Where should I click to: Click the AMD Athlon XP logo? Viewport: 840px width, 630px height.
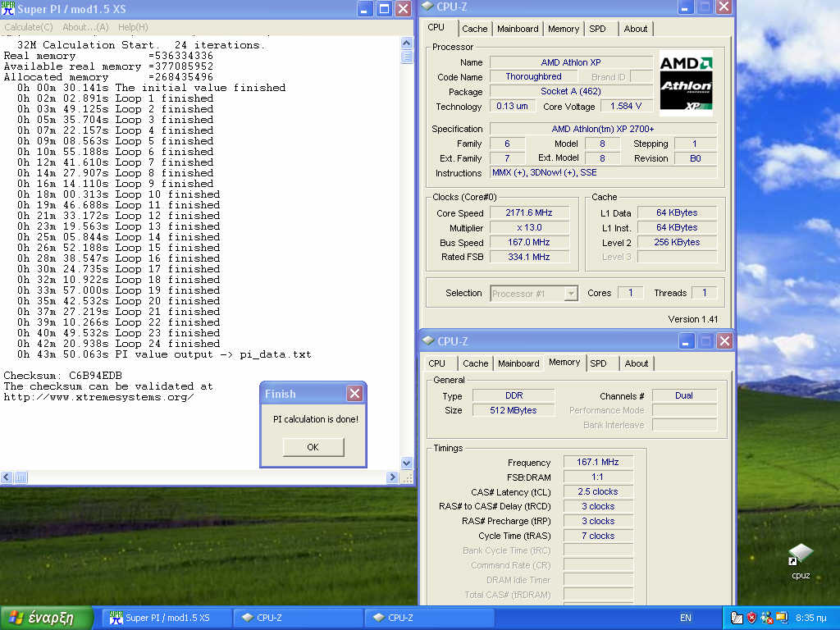click(686, 83)
